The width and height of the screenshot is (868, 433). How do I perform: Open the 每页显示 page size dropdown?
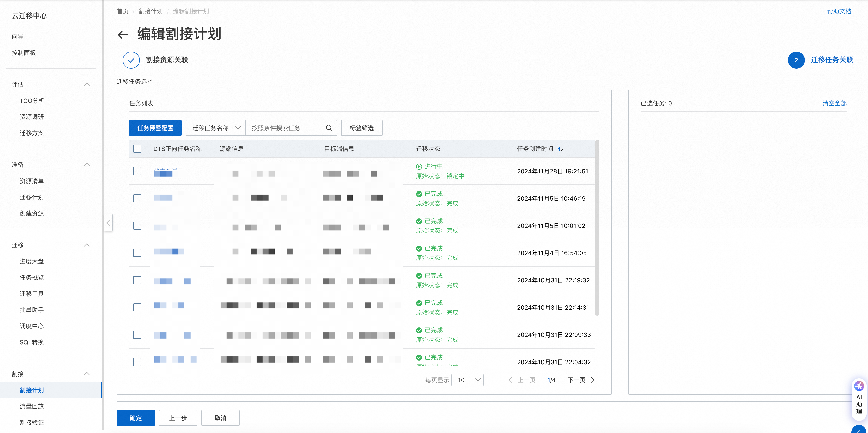click(x=467, y=380)
